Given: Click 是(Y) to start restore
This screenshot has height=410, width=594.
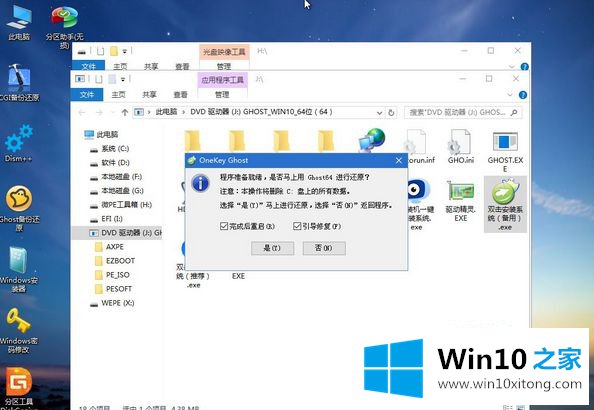Looking at the screenshot, I should click(x=272, y=248).
